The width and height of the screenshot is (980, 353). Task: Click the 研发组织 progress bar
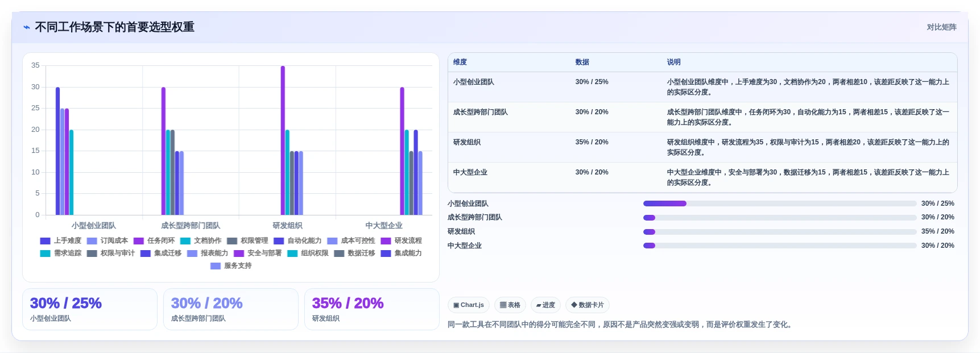coord(780,232)
